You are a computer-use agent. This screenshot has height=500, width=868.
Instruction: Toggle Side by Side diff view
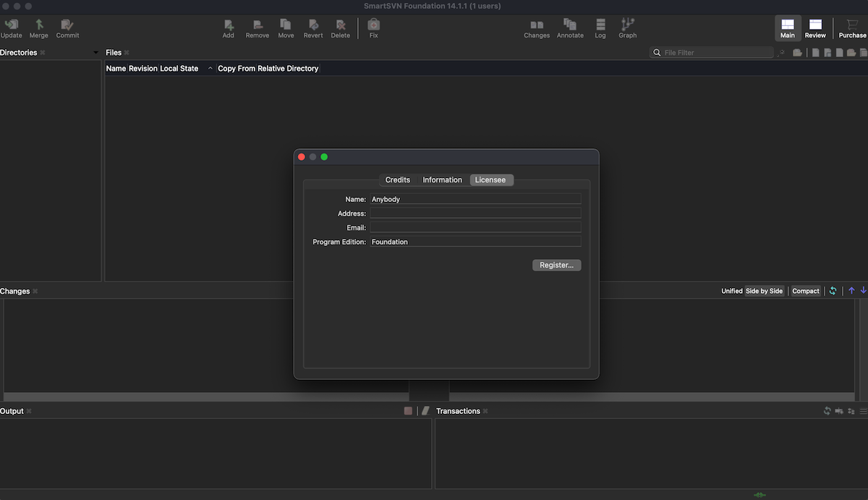coord(764,291)
